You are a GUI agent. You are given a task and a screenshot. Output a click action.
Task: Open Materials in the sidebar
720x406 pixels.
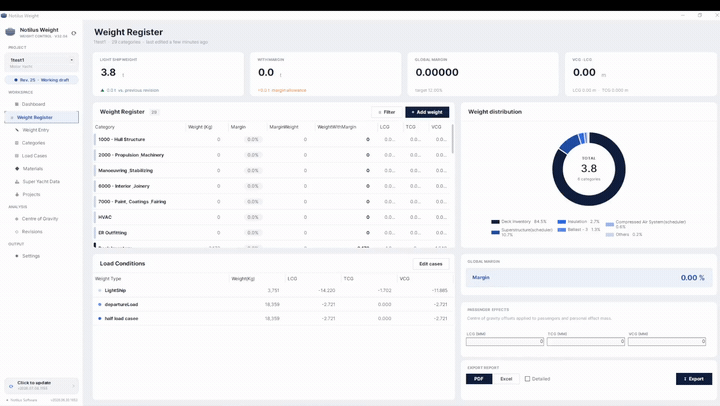click(x=33, y=169)
